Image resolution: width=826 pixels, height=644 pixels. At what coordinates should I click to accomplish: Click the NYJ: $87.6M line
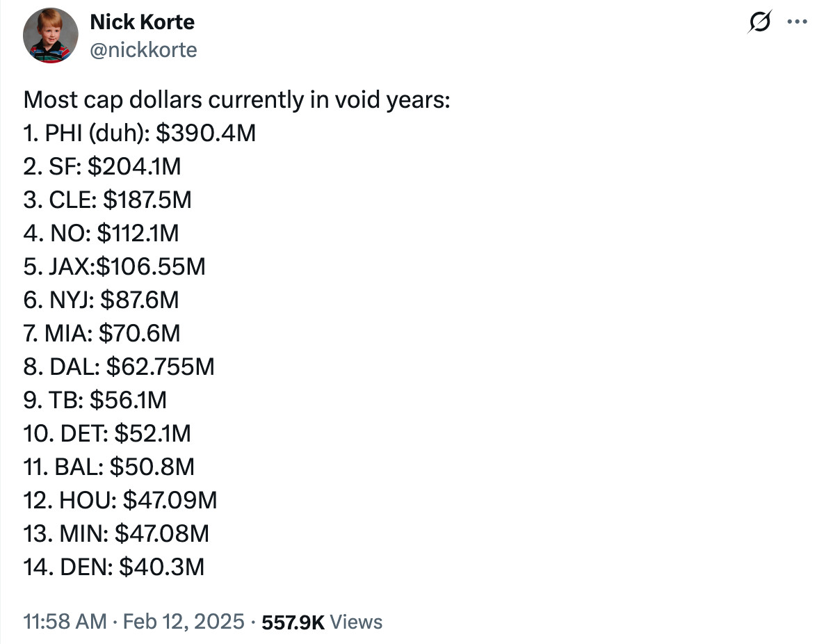(101, 300)
